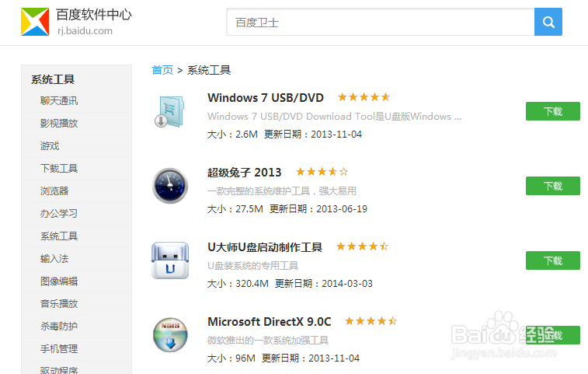Click description U盘装系统的专用工具
The height and width of the screenshot is (374, 588).
pos(252,265)
